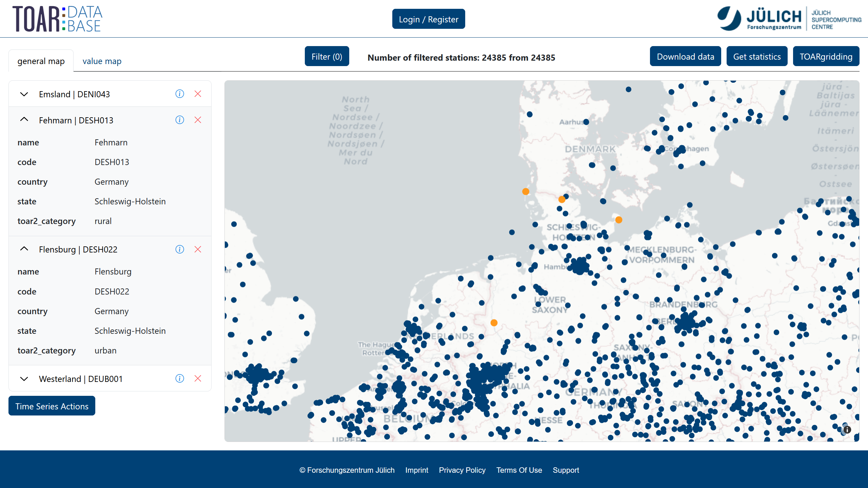The height and width of the screenshot is (488, 868).
Task: Select general map tab
Action: point(41,61)
